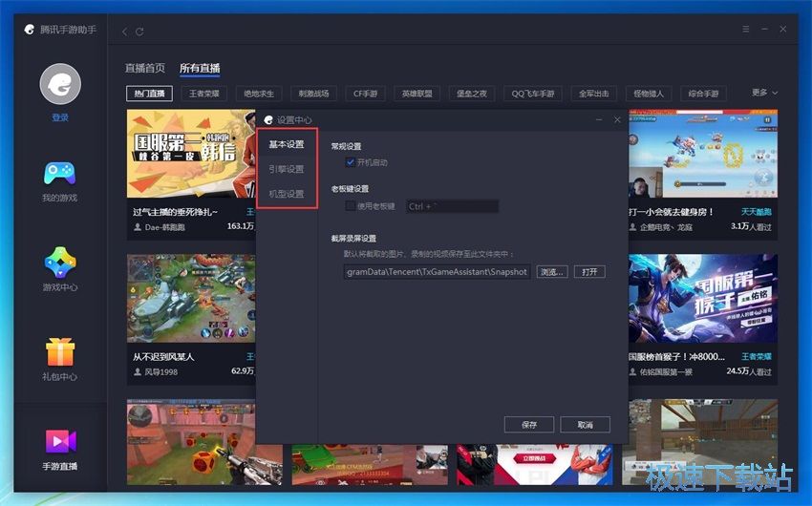Open 手游直播 video icon

point(60,441)
